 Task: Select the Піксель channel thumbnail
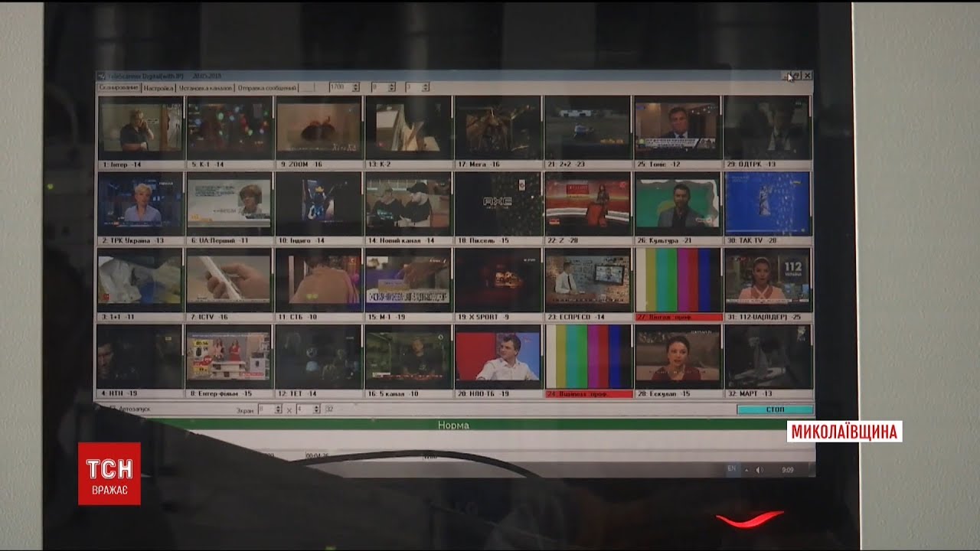[498, 204]
